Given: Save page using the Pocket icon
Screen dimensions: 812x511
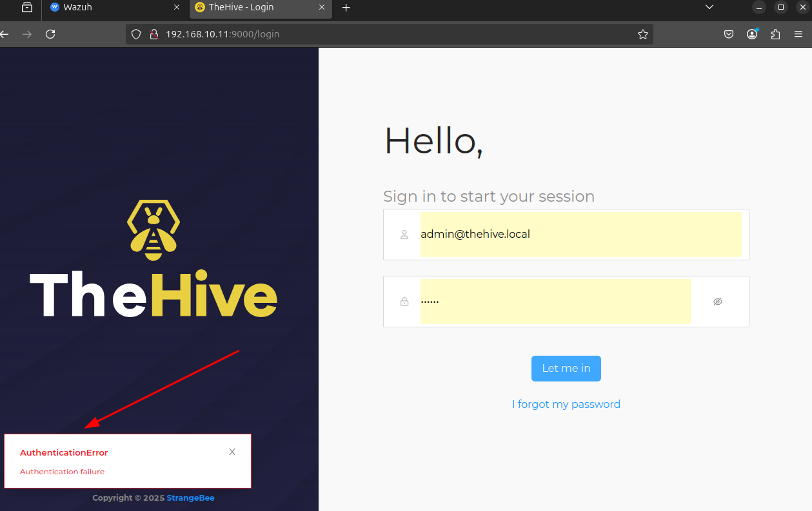Looking at the screenshot, I should (x=728, y=34).
